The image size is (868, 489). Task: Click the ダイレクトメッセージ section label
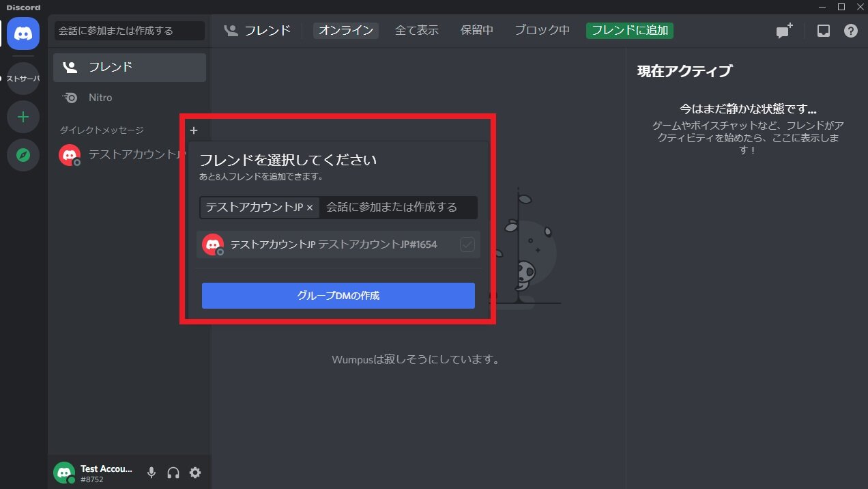[102, 130]
